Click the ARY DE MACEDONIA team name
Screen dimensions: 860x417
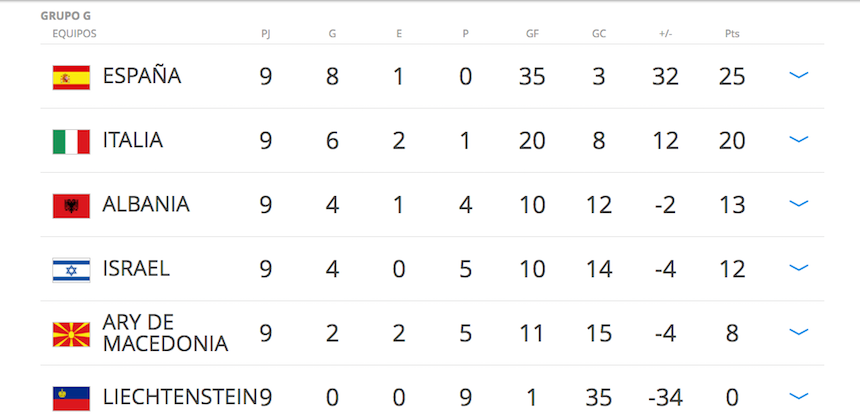click(165, 333)
